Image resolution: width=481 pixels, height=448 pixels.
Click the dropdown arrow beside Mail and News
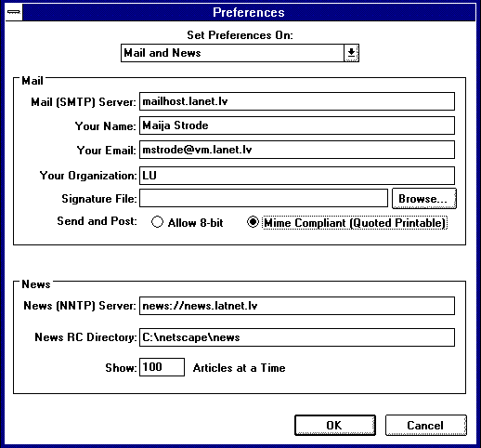(x=351, y=53)
